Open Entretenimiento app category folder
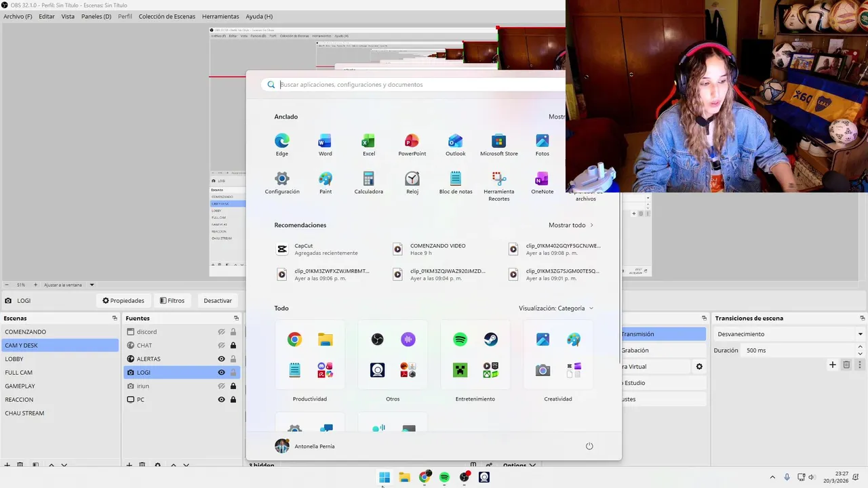 (x=475, y=354)
